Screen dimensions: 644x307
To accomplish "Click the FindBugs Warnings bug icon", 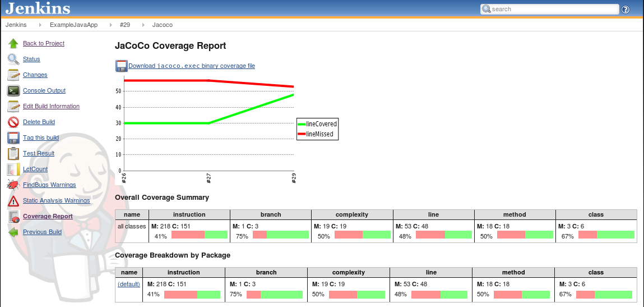I will [x=13, y=185].
